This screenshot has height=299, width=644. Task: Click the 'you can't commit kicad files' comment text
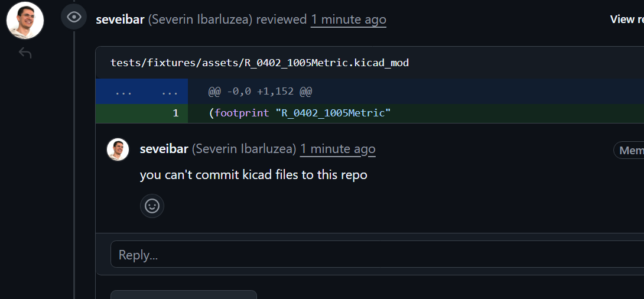click(x=253, y=175)
